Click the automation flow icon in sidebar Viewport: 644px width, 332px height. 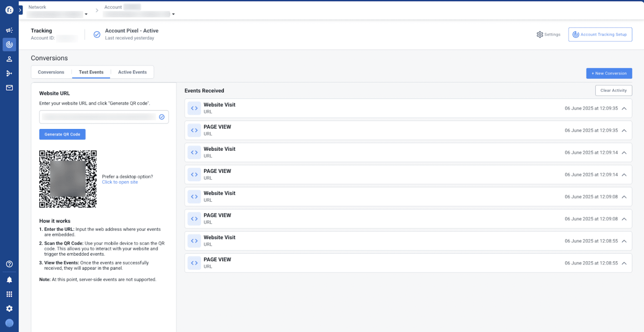click(9, 73)
